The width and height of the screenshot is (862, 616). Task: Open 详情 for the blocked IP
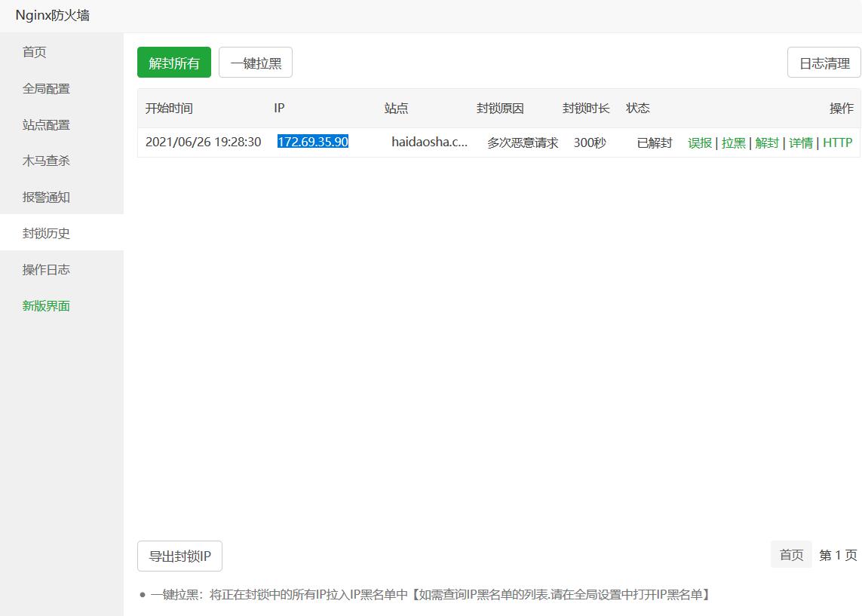tap(800, 143)
